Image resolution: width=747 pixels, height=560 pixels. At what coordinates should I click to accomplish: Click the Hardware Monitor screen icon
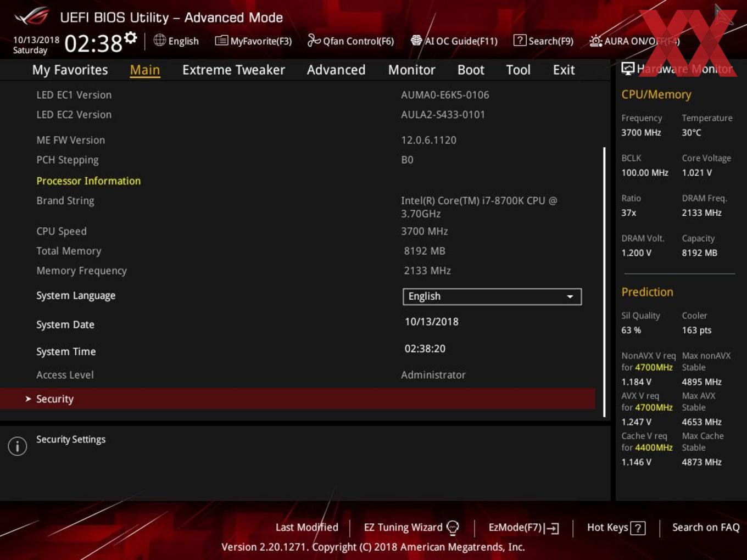628,69
